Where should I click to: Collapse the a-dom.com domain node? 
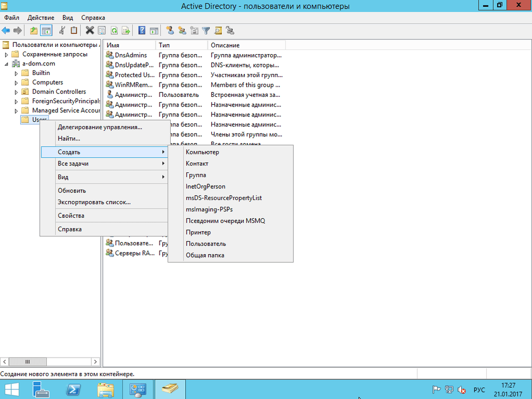(x=6, y=64)
